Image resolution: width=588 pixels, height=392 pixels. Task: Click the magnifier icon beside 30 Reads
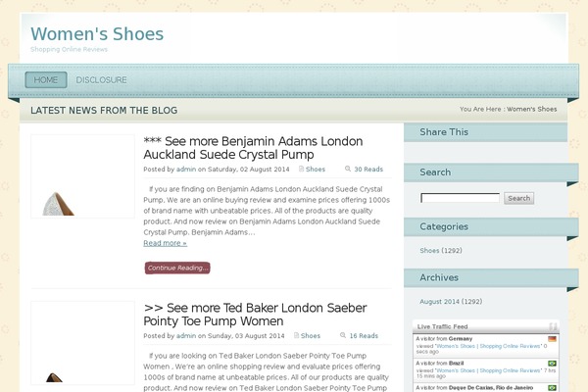(348, 170)
